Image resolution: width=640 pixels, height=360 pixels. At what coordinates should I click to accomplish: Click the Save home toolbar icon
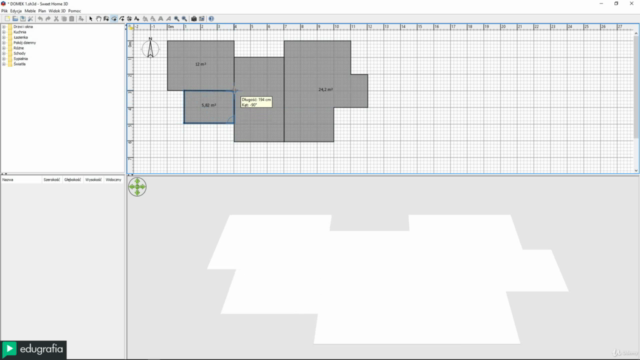click(23, 19)
